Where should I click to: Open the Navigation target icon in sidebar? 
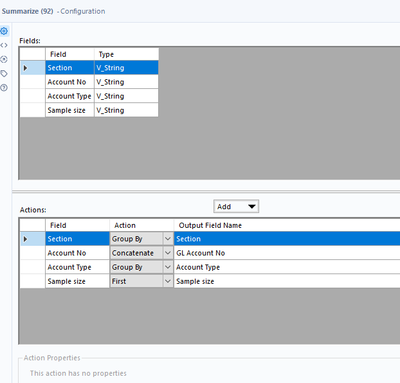click(4, 59)
